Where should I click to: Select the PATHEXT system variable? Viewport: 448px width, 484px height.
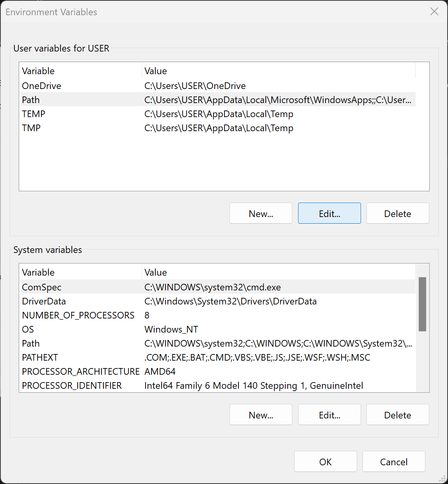click(217, 357)
